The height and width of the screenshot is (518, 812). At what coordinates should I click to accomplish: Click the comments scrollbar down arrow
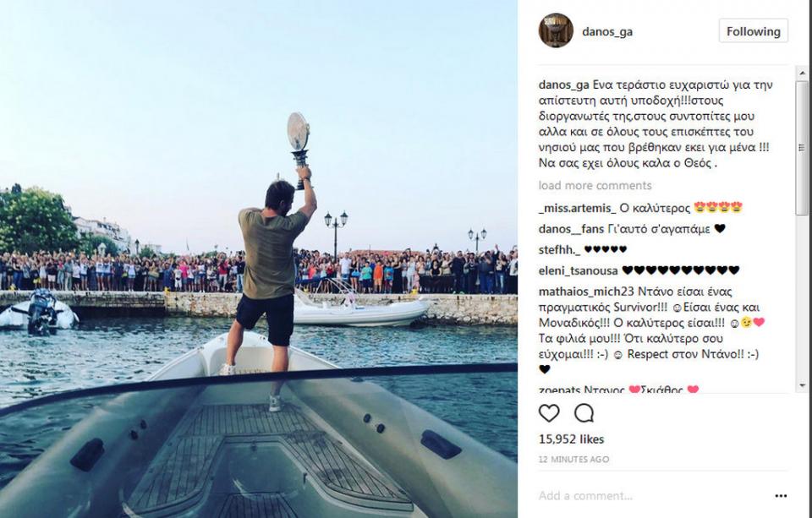coord(802,385)
